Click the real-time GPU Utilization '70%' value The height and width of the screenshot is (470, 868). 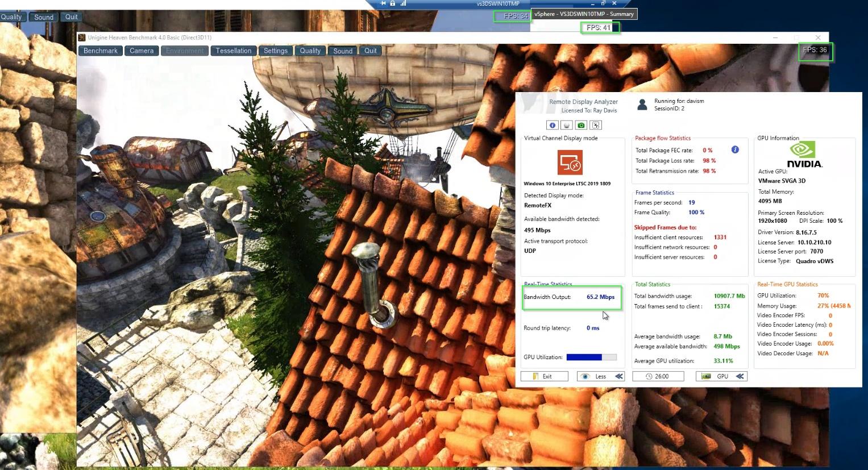point(823,296)
